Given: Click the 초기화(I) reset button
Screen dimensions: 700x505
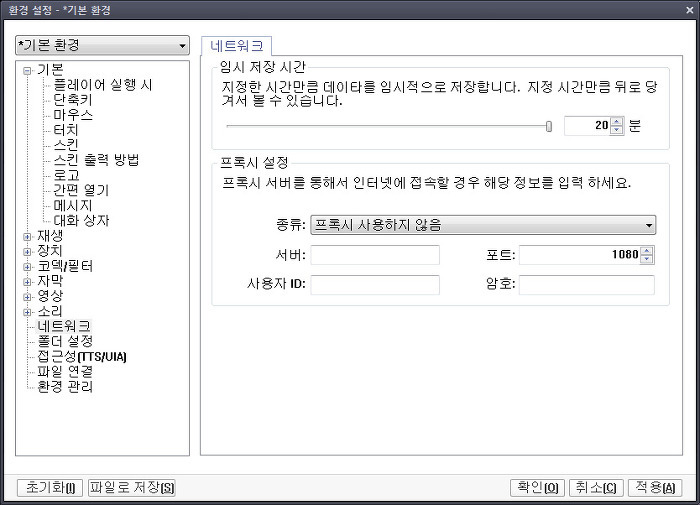Looking at the screenshot, I should (x=50, y=488).
